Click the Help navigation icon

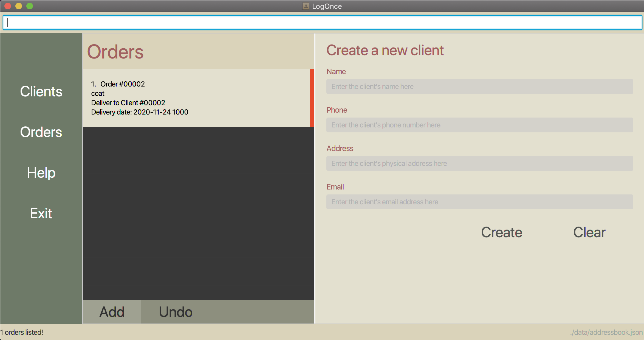pos(41,172)
